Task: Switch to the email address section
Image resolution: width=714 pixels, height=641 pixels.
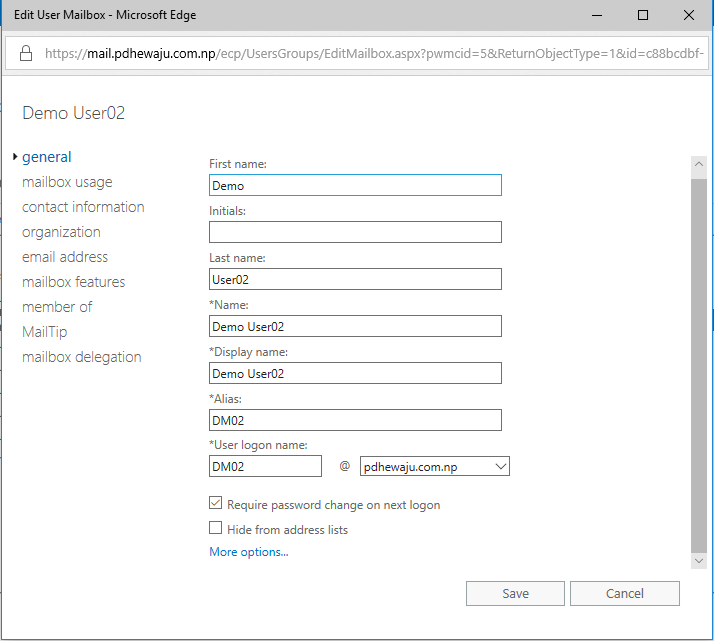Action: click(x=65, y=257)
